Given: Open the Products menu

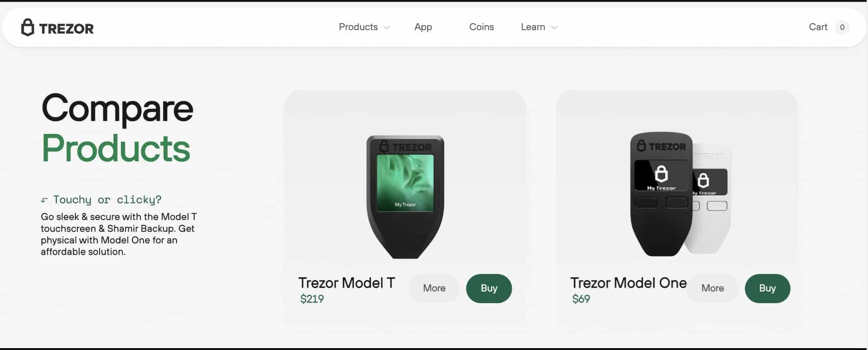Looking at the screenshot, I should click(x=358, y=27).
